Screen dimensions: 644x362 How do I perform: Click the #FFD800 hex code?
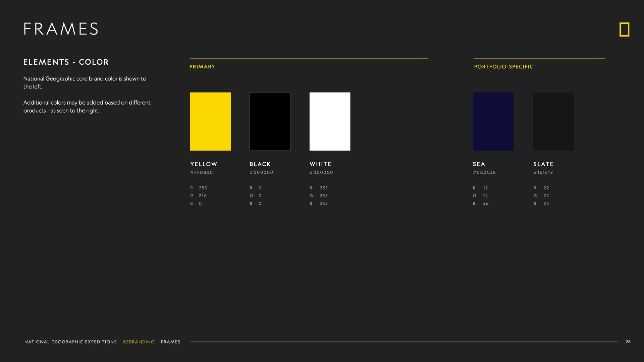[202, 172]
